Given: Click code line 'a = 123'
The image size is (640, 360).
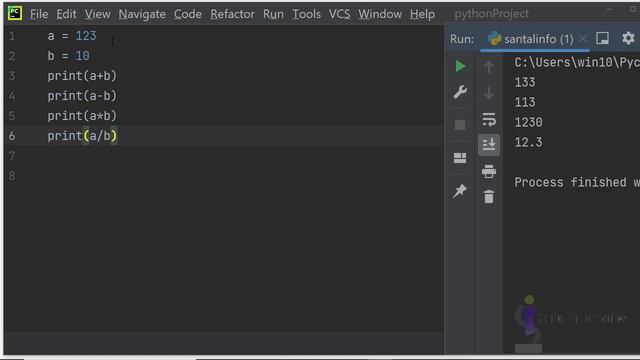Looking at the screenshot, I should pyautogui.click(x=72, y=36).
